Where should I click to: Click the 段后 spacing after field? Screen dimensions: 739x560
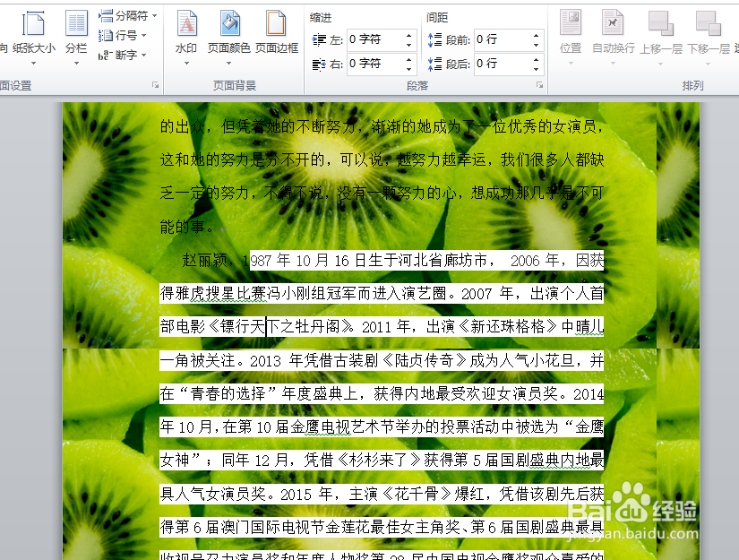click(x=503, y=64)
